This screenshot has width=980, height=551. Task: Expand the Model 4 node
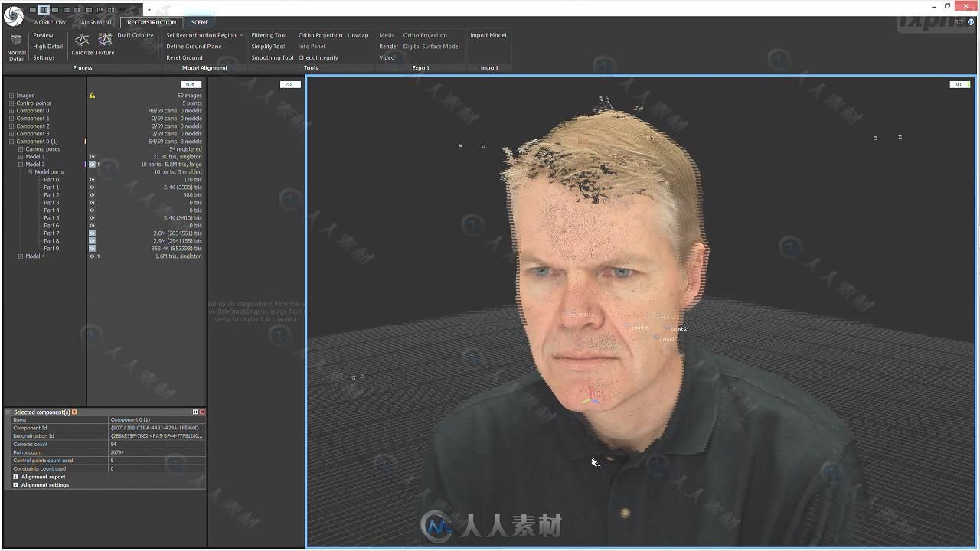coord(21,256)
